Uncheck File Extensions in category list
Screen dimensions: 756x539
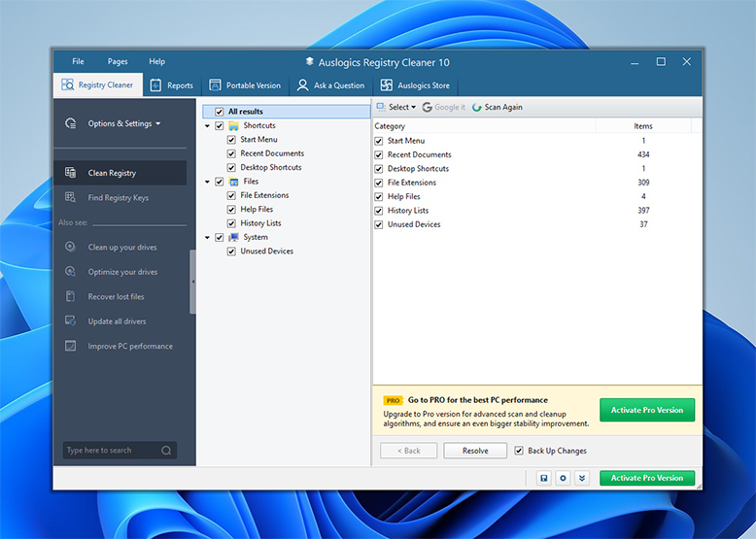click(x=379, y=183)
